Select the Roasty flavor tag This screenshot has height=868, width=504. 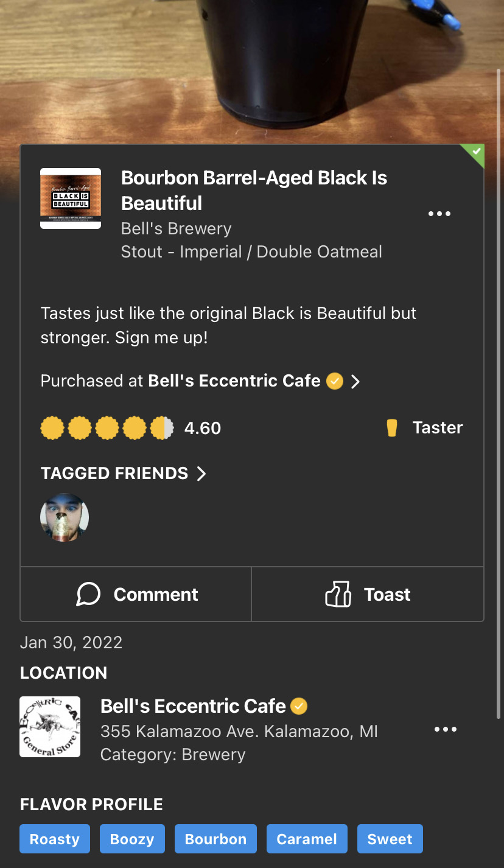point(55,839)
